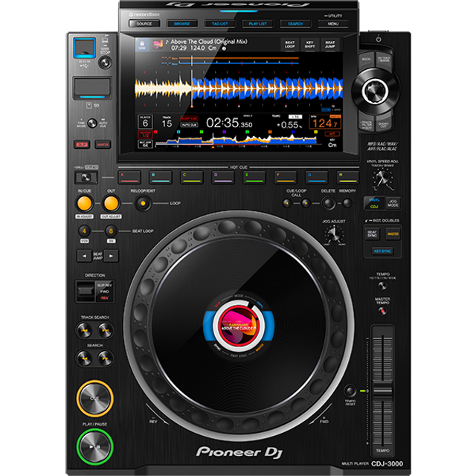Jump backward with left BEAT JUMP arrow
Image resolution: width=476 pixels, height=476 pixels.
click(x=84, y=256)
